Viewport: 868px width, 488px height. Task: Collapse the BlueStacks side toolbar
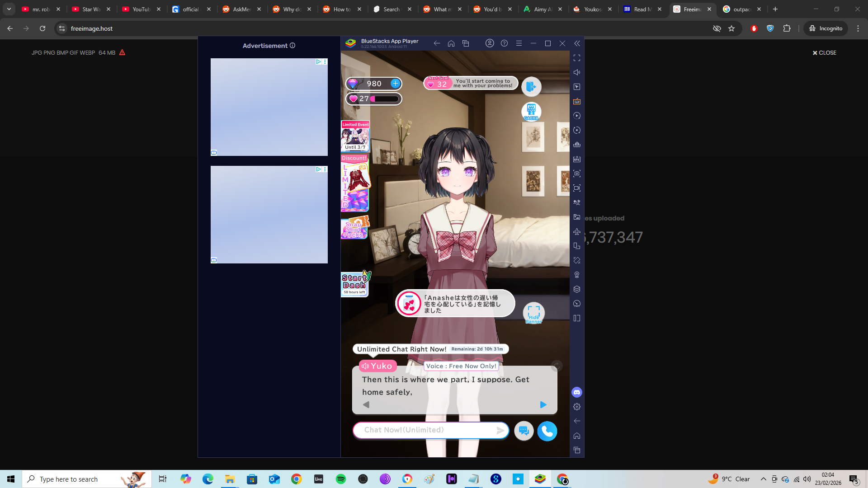(577, 43)
